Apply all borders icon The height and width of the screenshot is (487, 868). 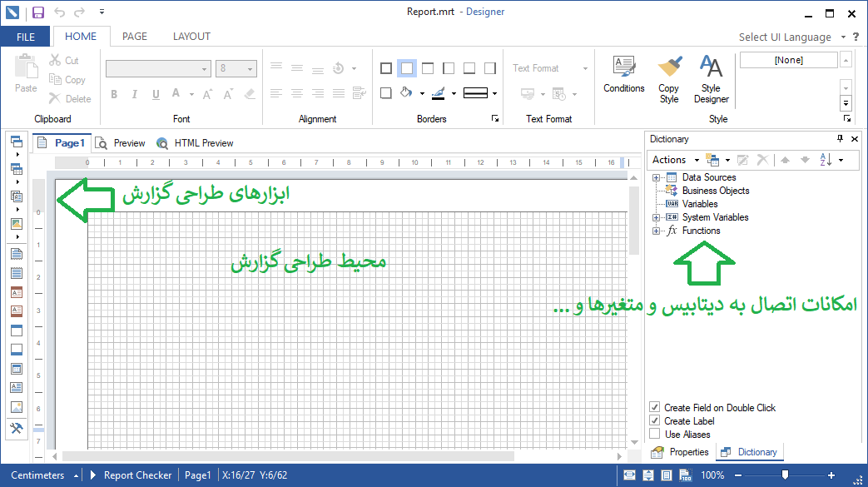386,68
